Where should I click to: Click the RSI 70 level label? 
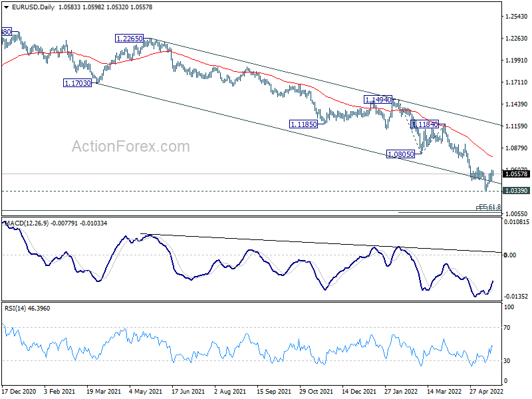(x=507, y=328)
